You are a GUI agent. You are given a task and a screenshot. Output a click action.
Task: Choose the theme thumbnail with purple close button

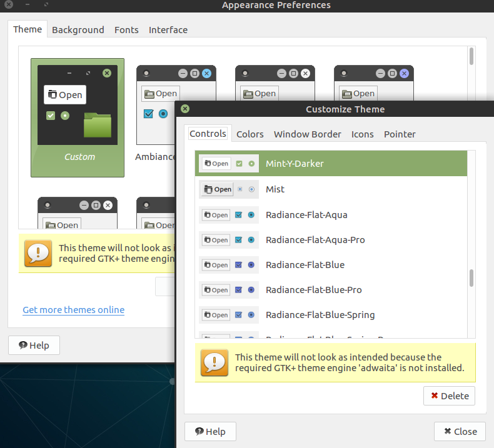(374, 83)
